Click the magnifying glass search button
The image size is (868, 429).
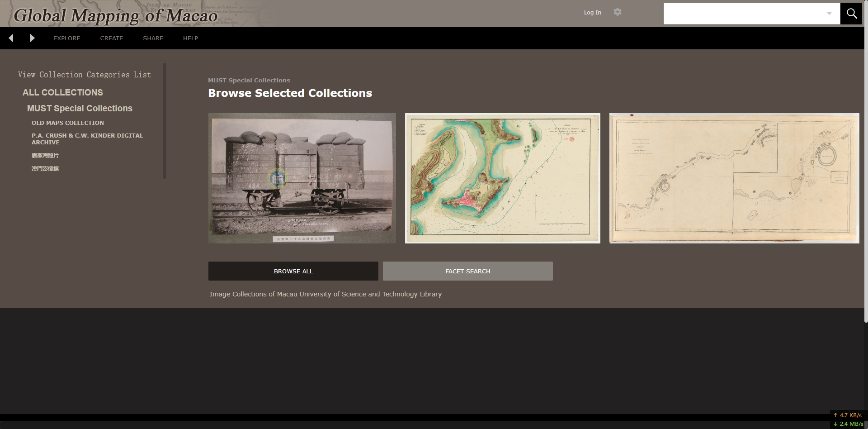point(852,14)
